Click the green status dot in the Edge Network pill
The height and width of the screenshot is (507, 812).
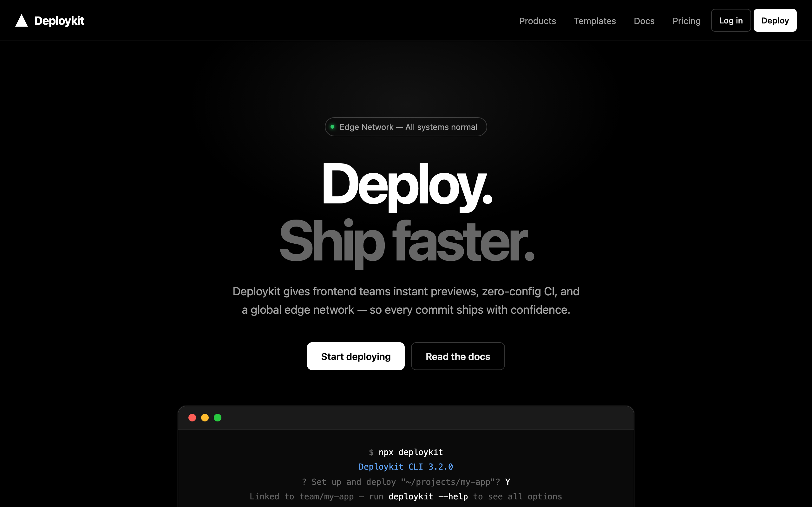[332, 127]
